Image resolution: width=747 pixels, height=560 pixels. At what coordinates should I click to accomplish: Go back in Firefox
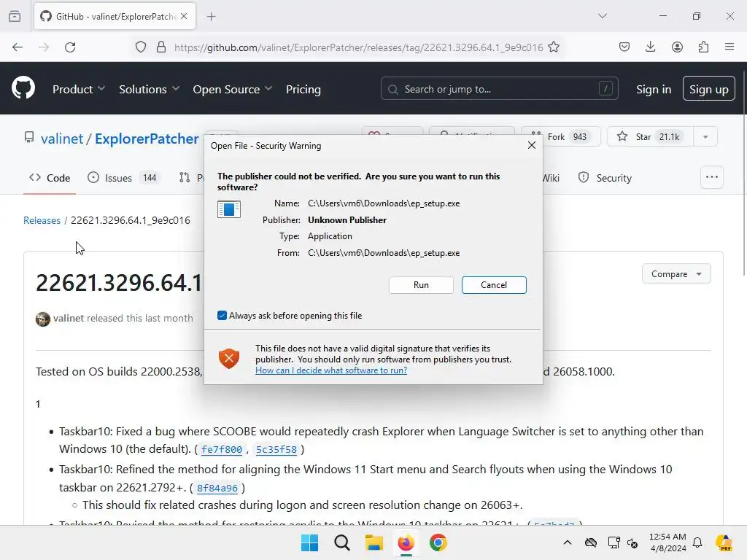click(18, 47)
